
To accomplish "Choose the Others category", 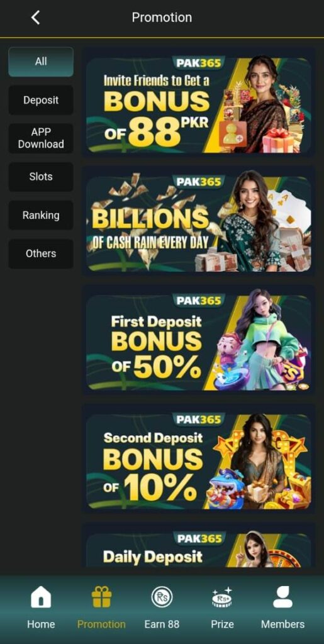I will click(41, 253).
